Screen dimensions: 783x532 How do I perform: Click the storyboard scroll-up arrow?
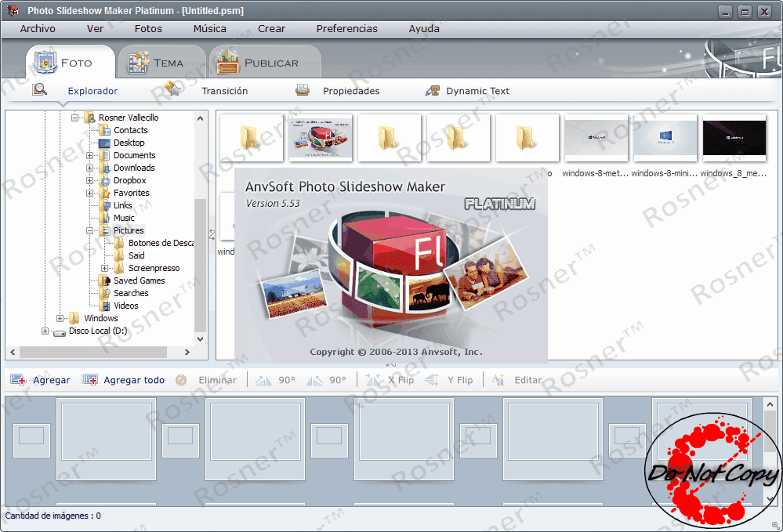click(x=770, y=404)
